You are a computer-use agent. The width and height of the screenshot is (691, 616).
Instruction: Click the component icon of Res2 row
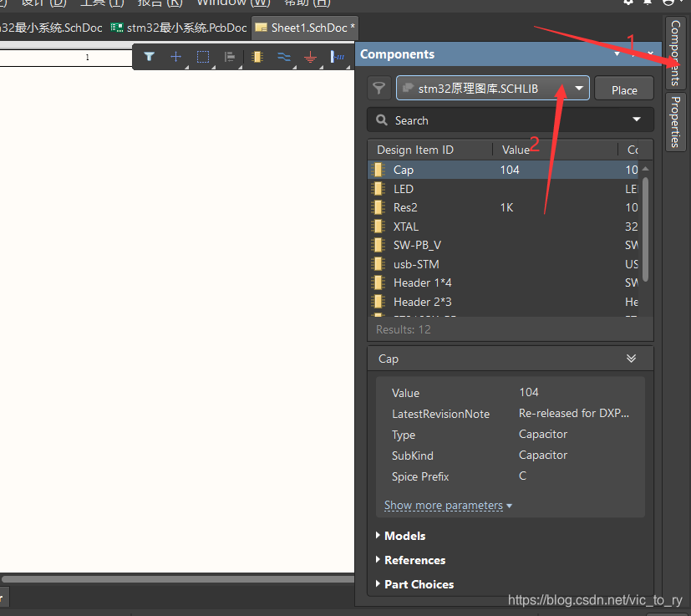tap(379, 207)
